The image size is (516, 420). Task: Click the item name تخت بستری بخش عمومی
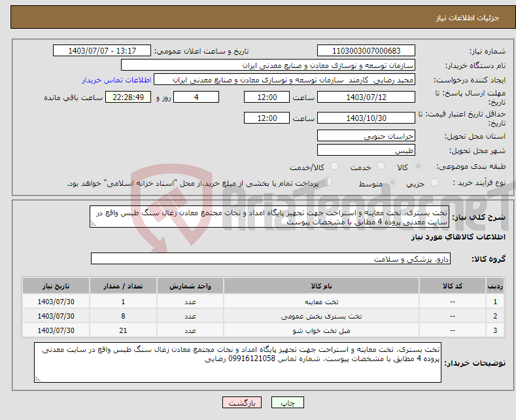pyautogui.click(x=321, y=317)
